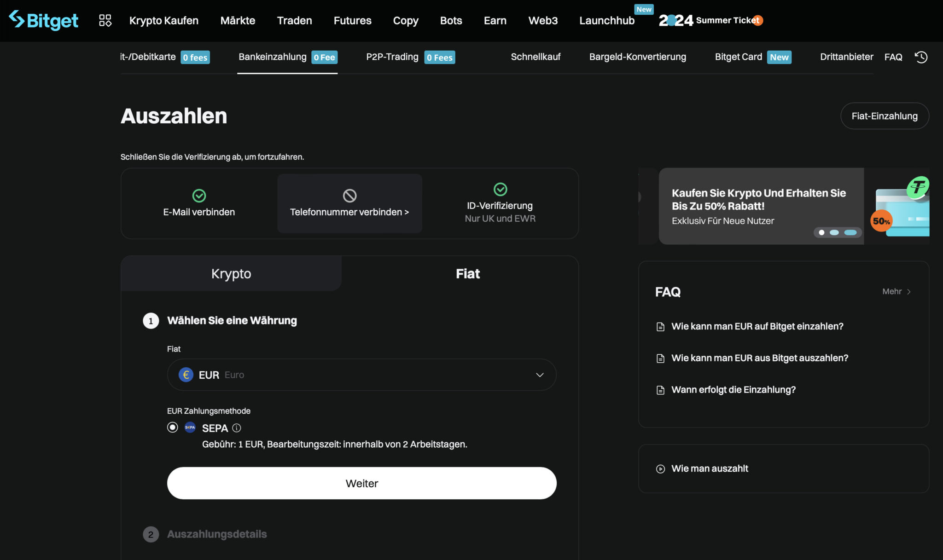Viewport: 943px width, 560px height.
Task: Open the apps grid menu icon
Action: coord(105,20)
